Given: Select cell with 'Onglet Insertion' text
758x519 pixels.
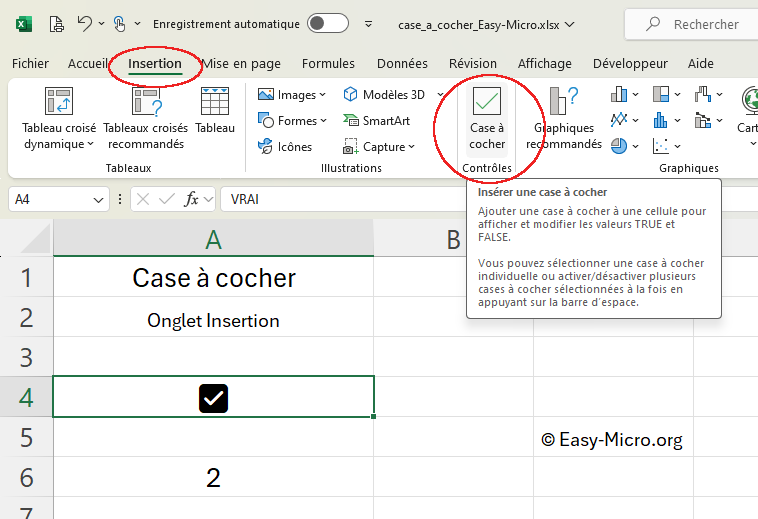Looking at the screenshot, I should [213, 317].
